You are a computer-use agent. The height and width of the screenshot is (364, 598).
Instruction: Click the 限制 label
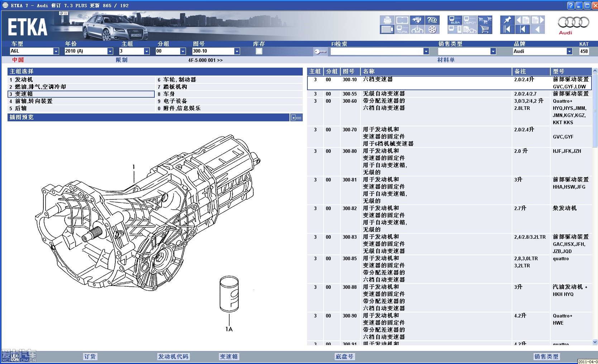(x=121, y=60)
